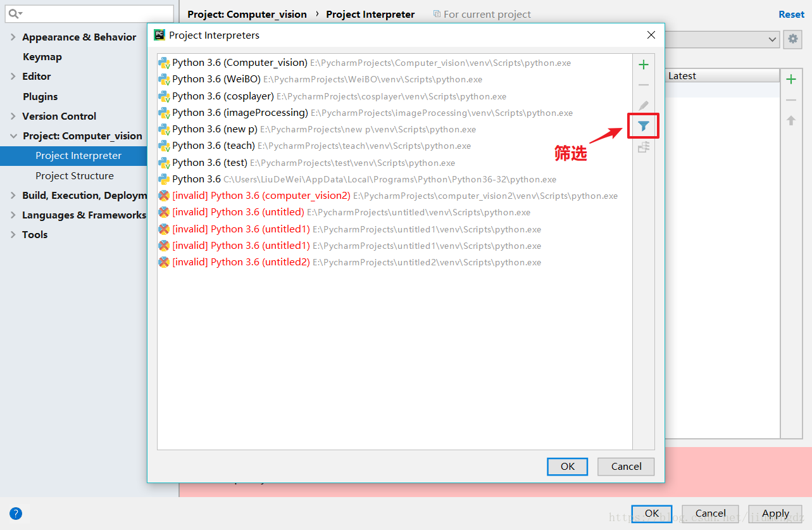Click the settings gear beside the interpreter dropdown
The image size is (812, 530).
(x=792, y=39)
